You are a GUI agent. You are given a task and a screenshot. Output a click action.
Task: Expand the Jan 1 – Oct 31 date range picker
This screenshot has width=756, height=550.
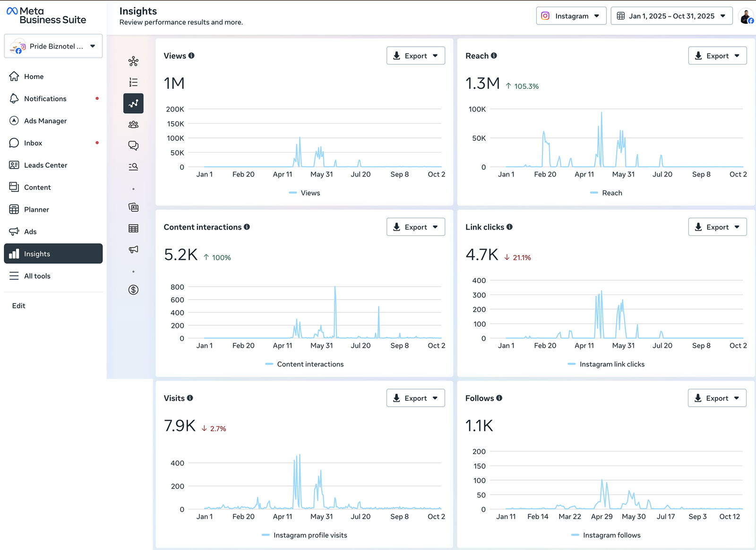coord(671,16)
